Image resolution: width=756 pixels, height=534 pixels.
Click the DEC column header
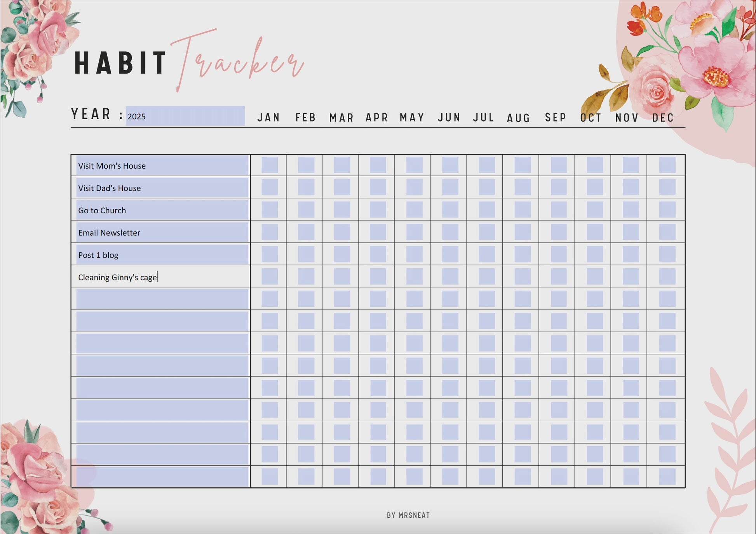coord(663,117)
